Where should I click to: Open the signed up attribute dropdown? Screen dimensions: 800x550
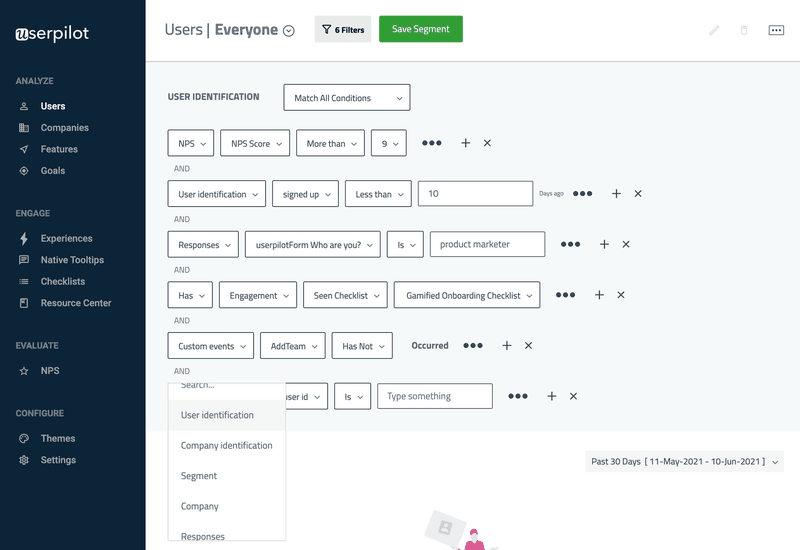coord(305,193)
